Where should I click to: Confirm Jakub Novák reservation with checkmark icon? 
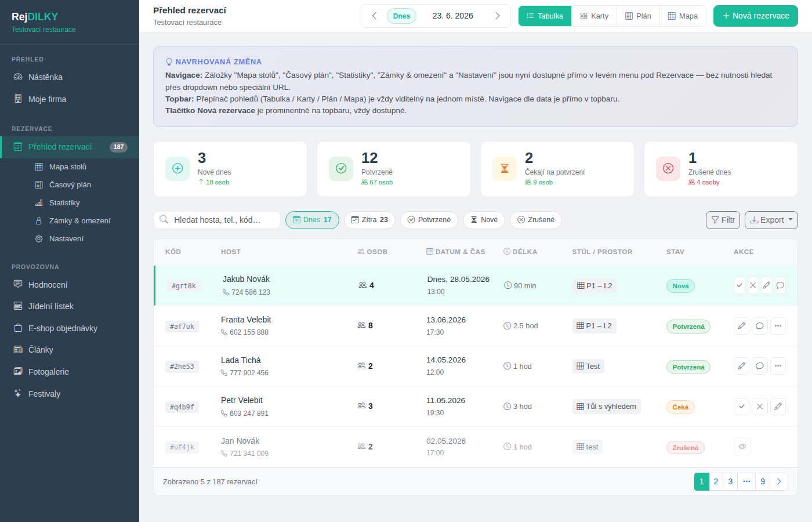(739, 285)
